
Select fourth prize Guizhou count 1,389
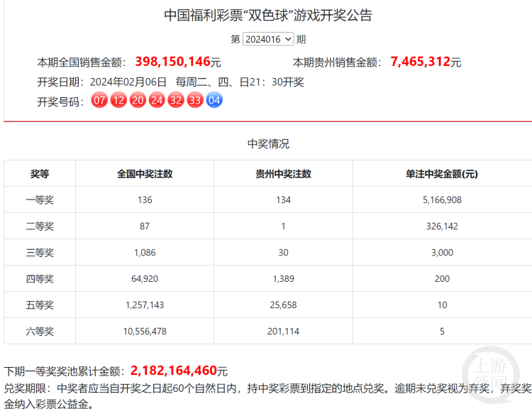point(284,279)
